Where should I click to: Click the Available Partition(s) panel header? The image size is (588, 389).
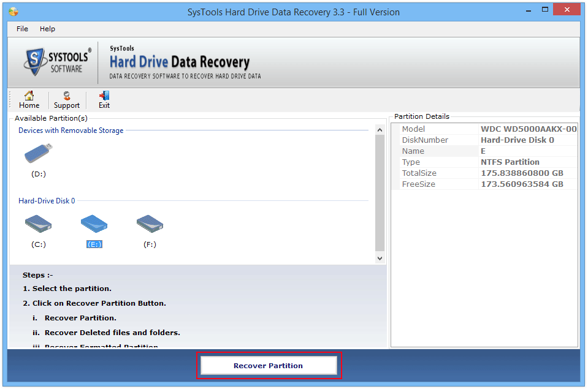click(x=48, y=118)
